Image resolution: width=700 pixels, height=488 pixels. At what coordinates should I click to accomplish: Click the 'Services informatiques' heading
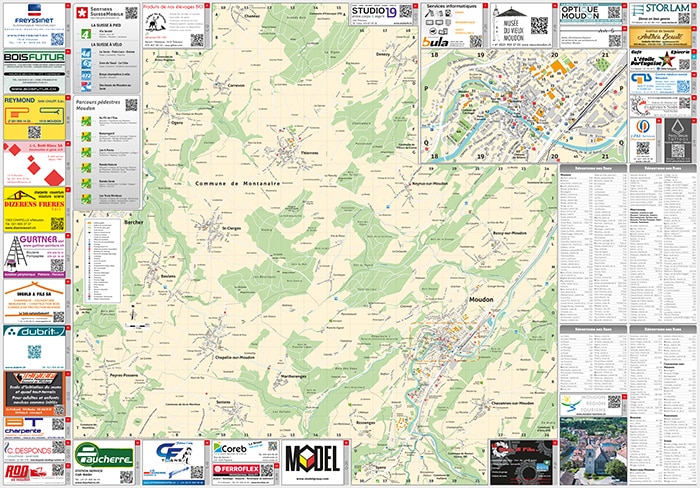451,6
